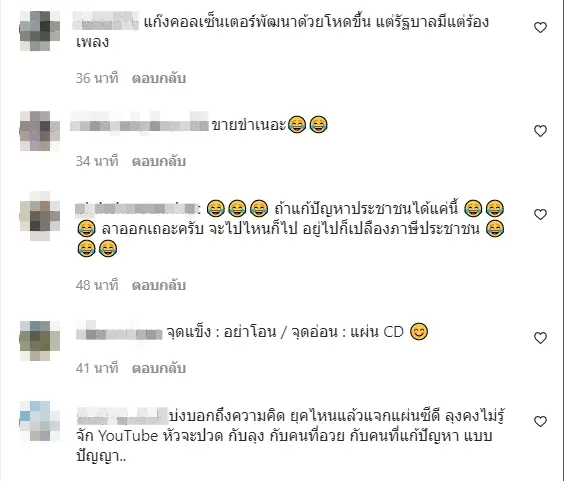View avatar of the ลาออกเถอะครับ commenter

click(40, 216)
